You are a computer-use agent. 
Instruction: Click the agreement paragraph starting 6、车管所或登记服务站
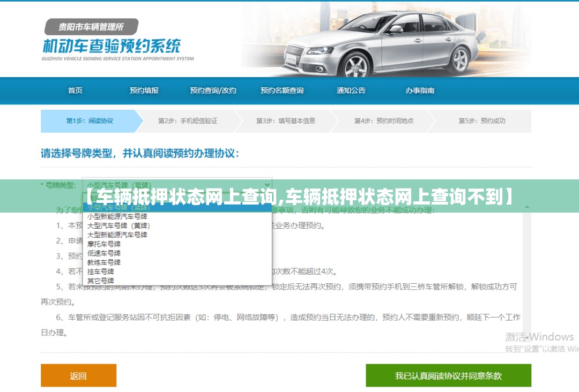click(x=280, y=325)
